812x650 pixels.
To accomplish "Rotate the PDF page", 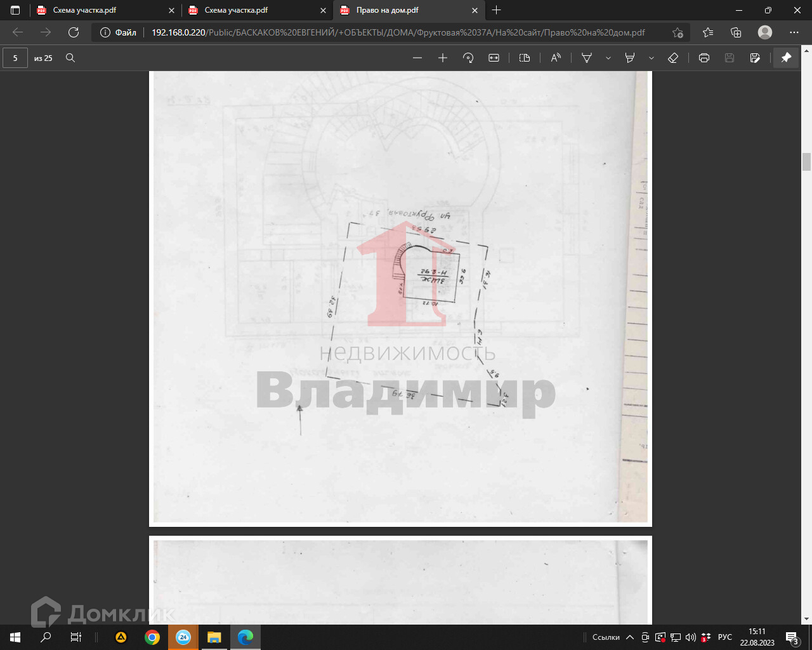I will [468, 58].
